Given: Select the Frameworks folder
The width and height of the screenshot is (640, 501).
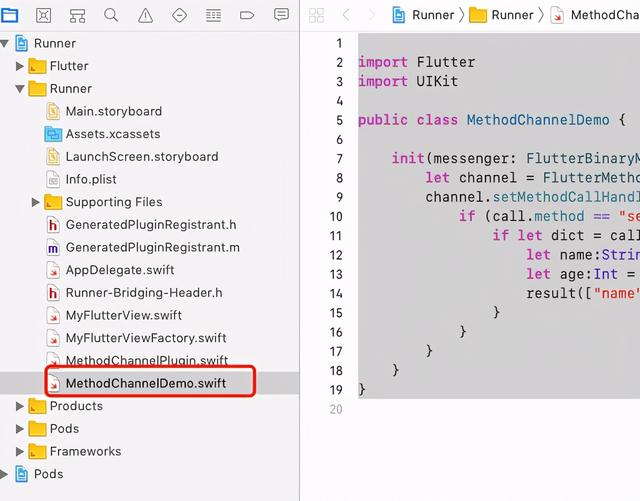Looking at the screenshot, I should pyautogui.click(x=85, y=451).
